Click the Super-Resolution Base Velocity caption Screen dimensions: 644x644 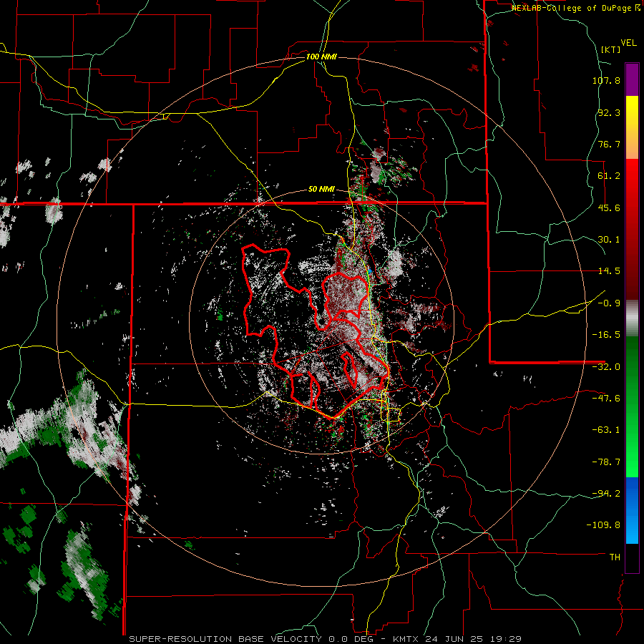[x=326, y=639]
